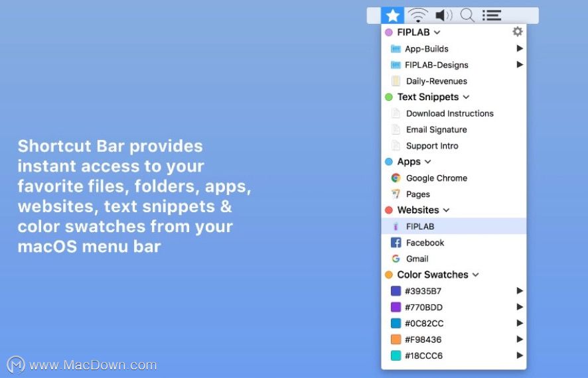Click the #3935B7 hex code text

[x=423, y=291]
